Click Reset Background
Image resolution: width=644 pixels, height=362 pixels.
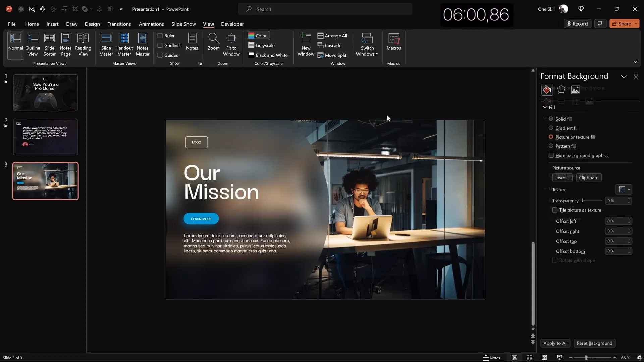tap(595, 343)
